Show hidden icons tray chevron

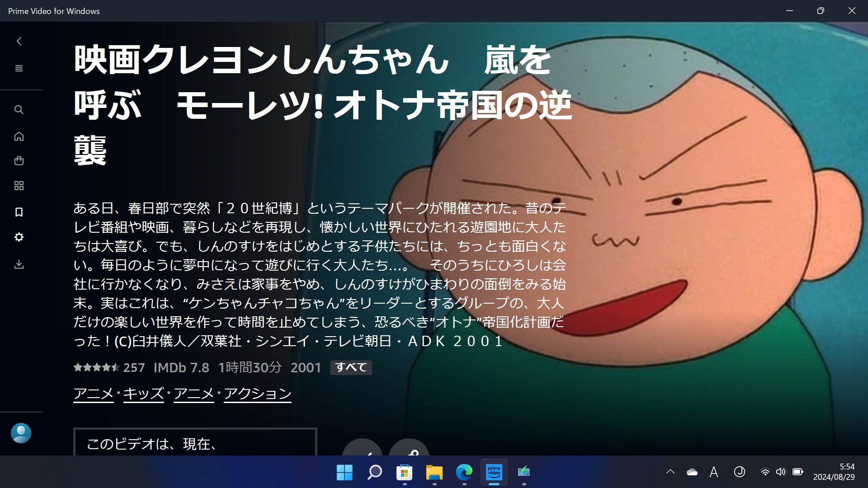click(670, 472)
